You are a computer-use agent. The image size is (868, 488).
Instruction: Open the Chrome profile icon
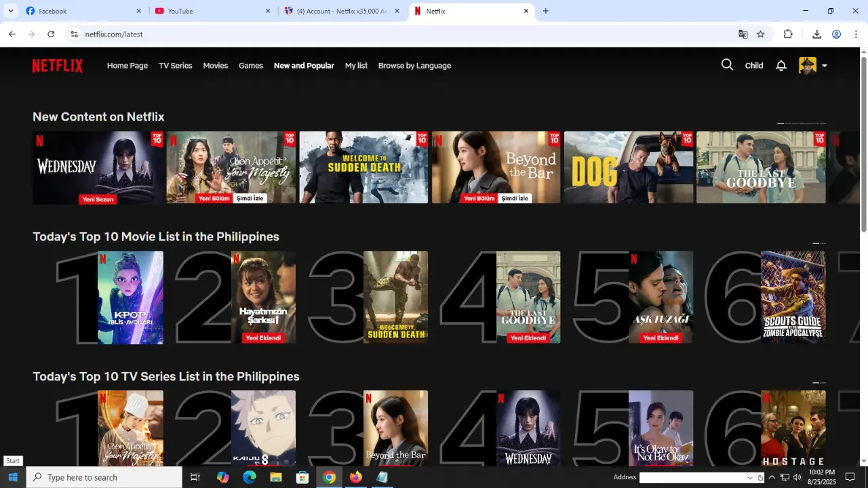pyautogui.click(x=837, y=34)
